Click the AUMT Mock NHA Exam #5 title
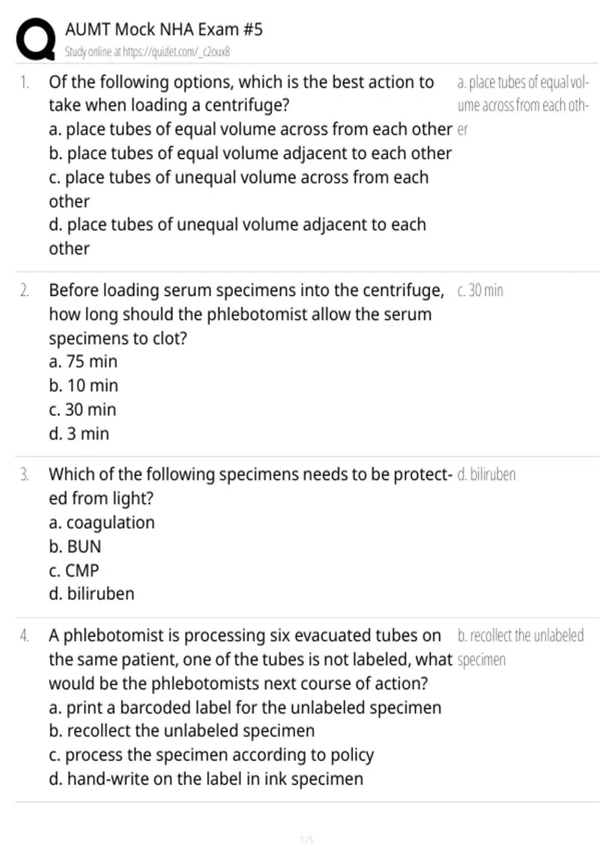This screenshot has width=613, height=868. coord(164,29)
